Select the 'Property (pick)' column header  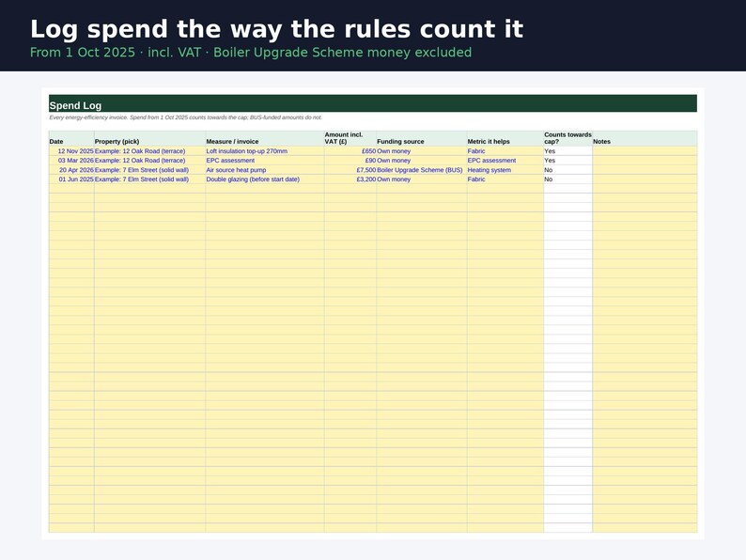(x=150, y=138)
